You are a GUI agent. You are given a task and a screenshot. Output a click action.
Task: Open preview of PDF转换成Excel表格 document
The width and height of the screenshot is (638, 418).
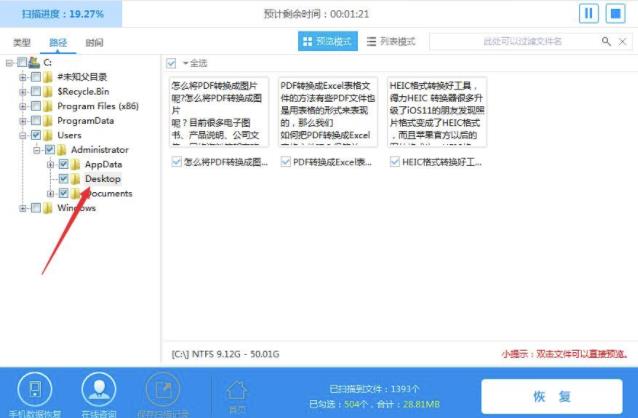328,112
